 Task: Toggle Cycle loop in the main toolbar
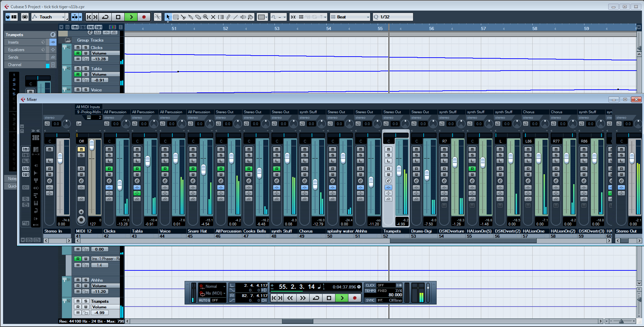click(105, 17)
